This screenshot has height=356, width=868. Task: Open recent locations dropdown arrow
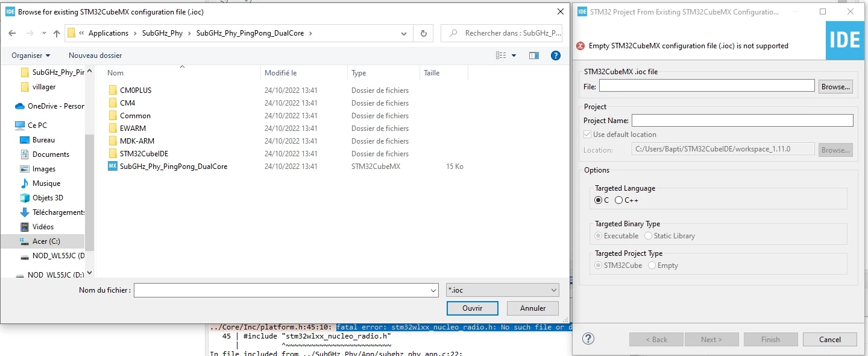43,34
